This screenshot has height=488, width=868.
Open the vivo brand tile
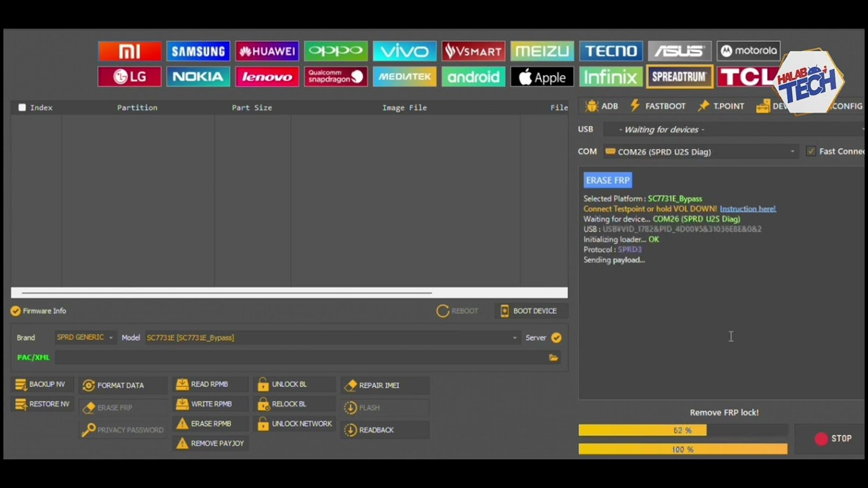(405, 51)
